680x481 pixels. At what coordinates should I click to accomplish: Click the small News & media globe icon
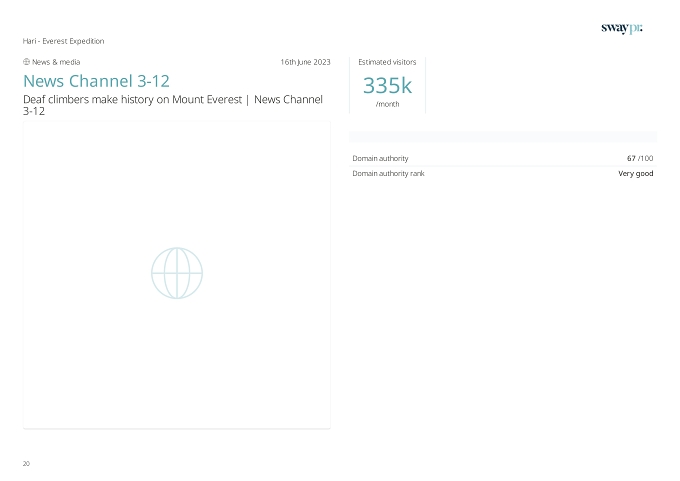coord(26,62)
